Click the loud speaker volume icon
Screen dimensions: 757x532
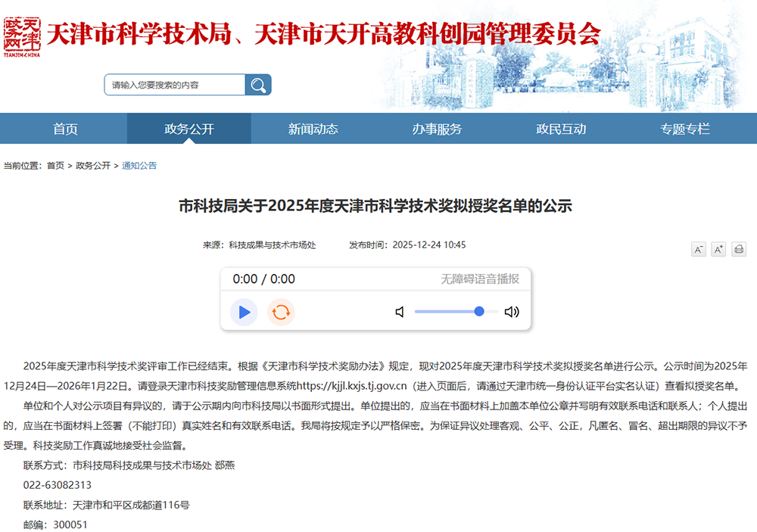tap(512, 312)
